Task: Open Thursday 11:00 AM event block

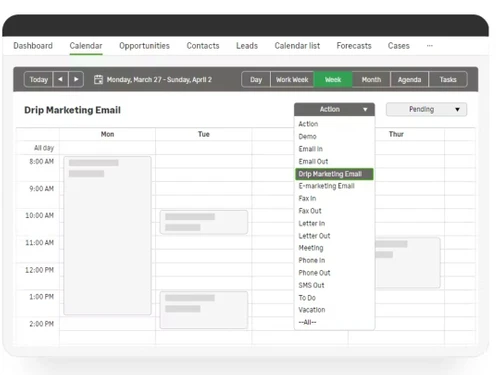Action: click(407, 263)
